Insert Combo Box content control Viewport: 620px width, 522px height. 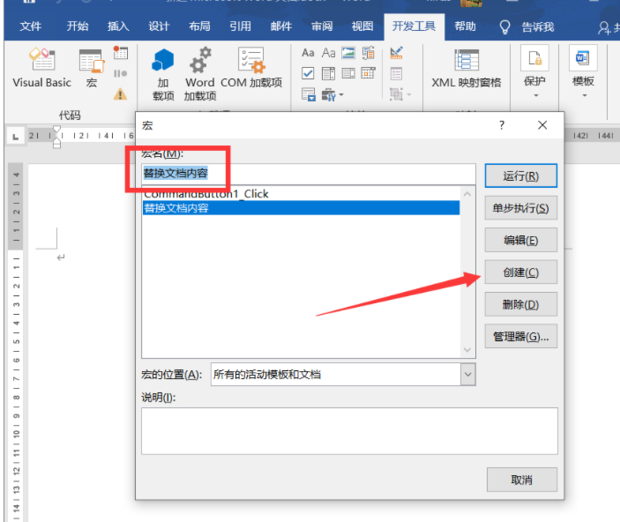(328, 74)
